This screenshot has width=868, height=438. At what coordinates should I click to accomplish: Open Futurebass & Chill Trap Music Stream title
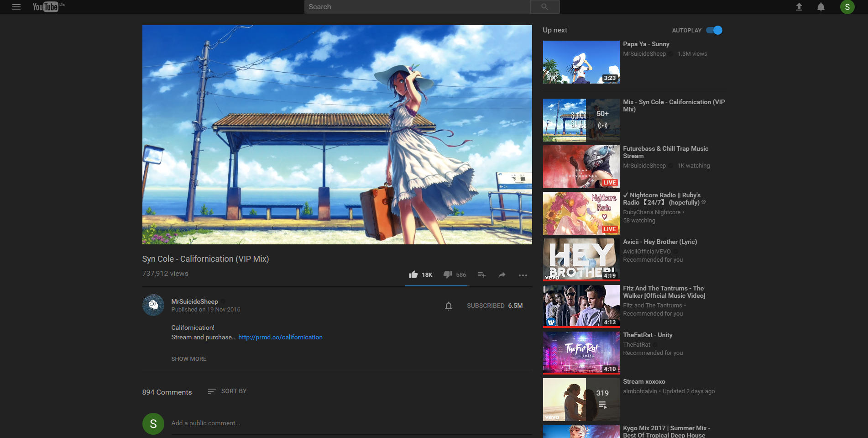pos(666,152)
